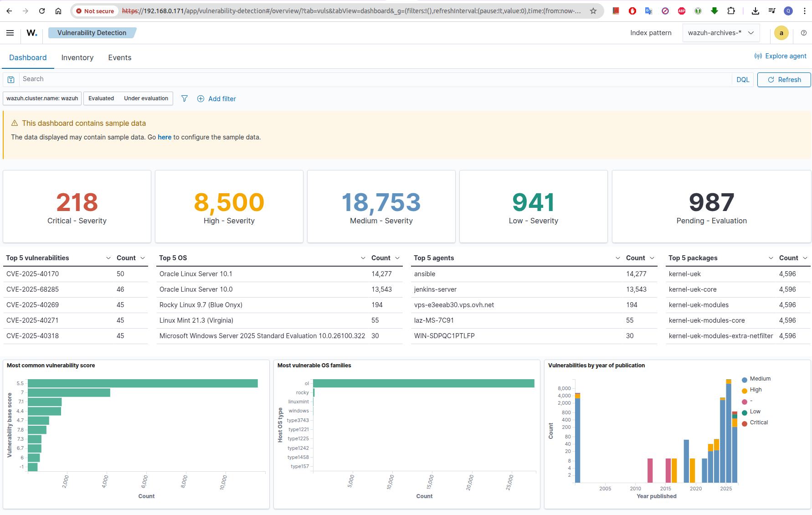Expand the Top 5 packages column menu
This screenshot has height=515, width=812.
[771, 258]
